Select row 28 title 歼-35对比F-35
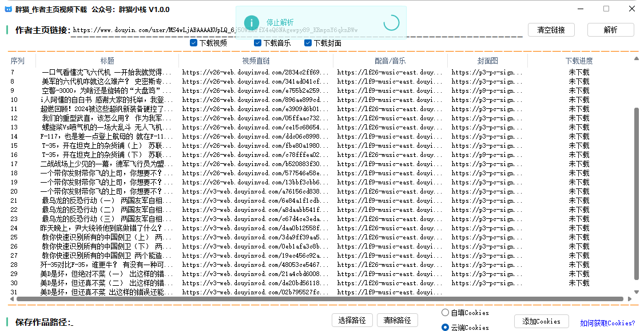The image size is (644, 331). tap(106, 265)
